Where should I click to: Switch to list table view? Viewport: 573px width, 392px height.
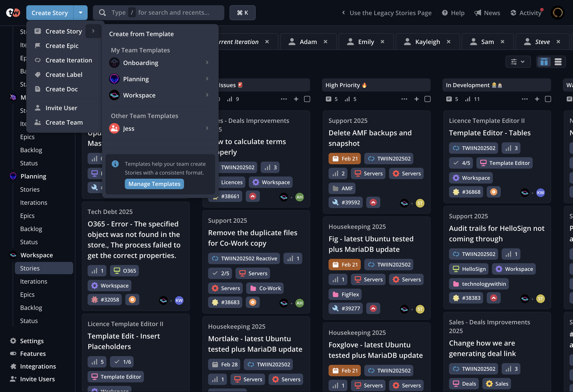tap(558, 62)
